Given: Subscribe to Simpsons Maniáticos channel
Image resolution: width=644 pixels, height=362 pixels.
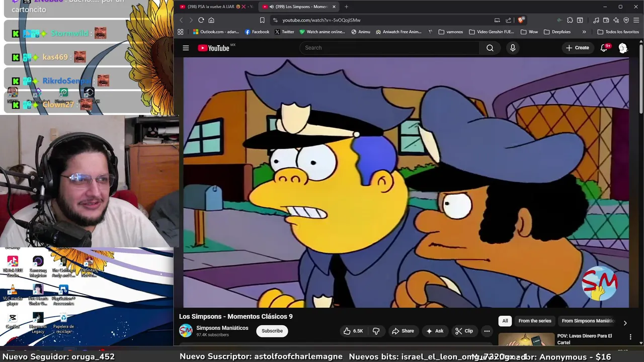Looking at the screenshot, I should pos(272,331).
